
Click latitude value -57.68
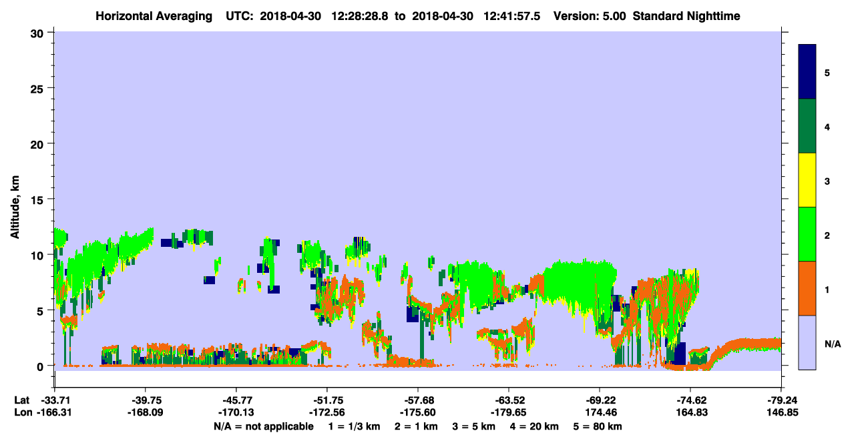[x=418, y=400]
